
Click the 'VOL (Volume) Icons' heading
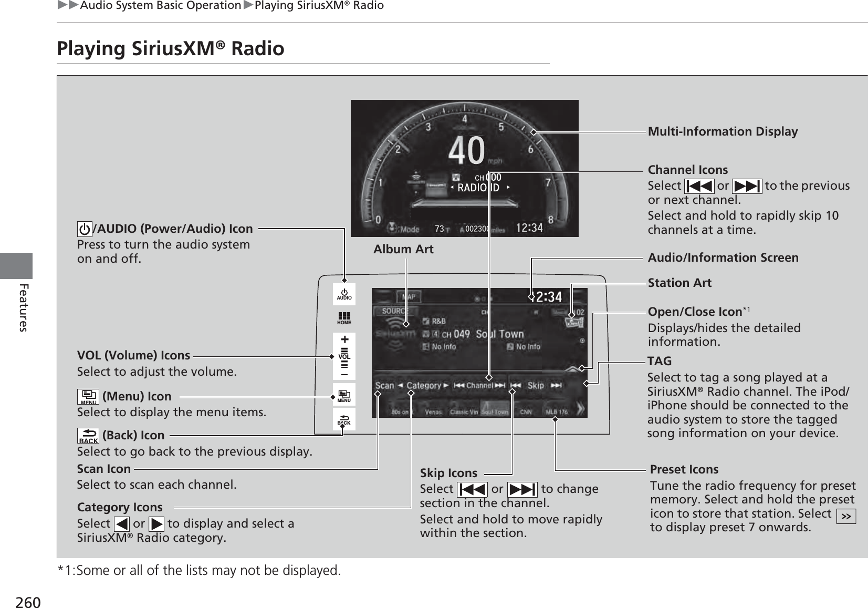[x=133, y=355]
